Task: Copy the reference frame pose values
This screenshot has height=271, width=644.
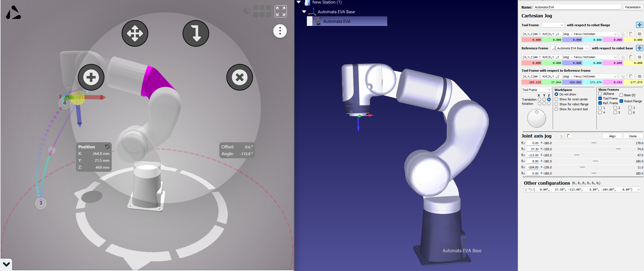Action: click(x=623, y=57)
